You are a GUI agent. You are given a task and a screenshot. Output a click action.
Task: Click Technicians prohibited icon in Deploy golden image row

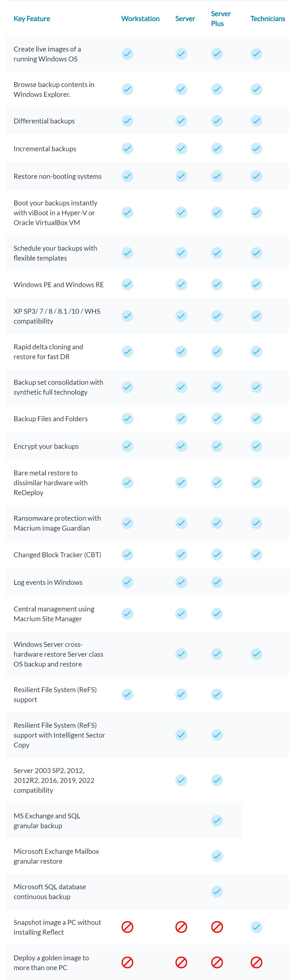(256, 962)
